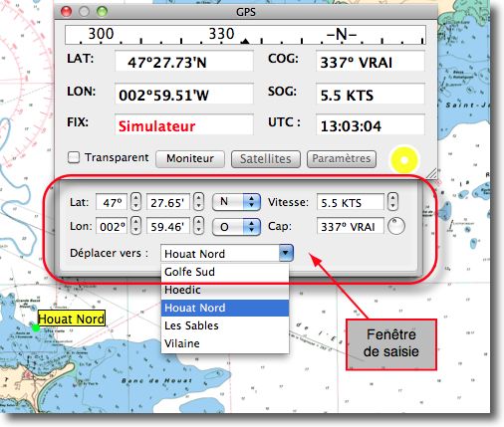The height and width of the screenshot is (427, 504).
Task: Click the green Houat Nord waypoint dot
Action: [x=36, y=327]
